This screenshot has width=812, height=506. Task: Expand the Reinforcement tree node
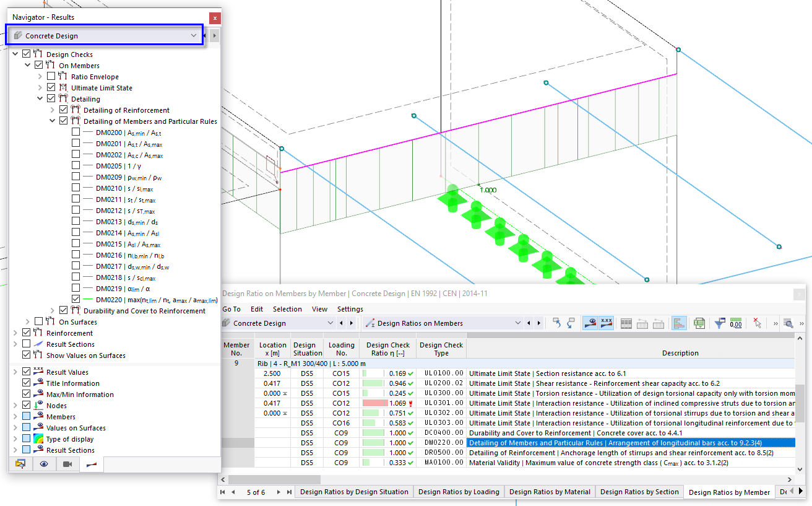tap(15, 333)
